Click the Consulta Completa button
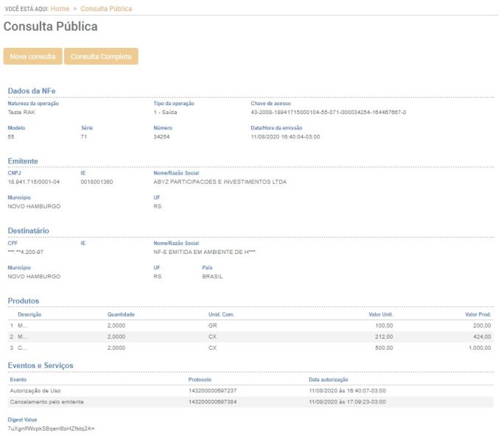Screen dimensions: 504x441 (101, 57)
